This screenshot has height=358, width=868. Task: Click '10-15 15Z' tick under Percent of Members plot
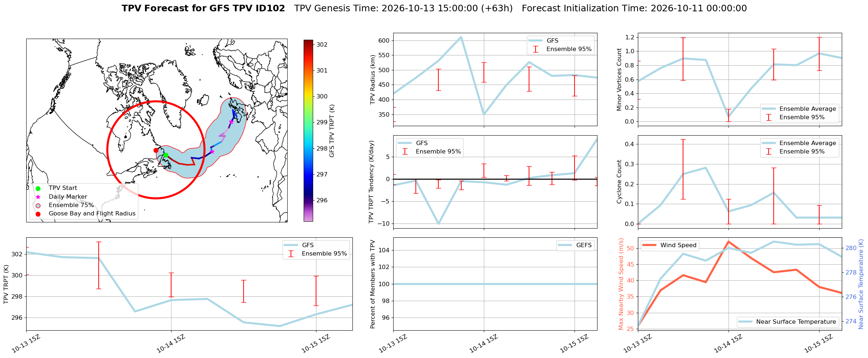[x=574, y=343]
